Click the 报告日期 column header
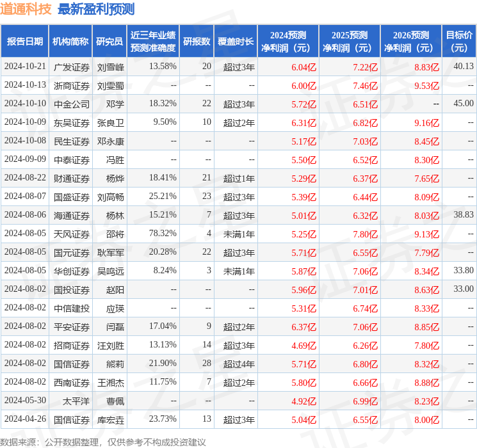The height and width of the screenshot is (448, 477). [x=24, y=42]
